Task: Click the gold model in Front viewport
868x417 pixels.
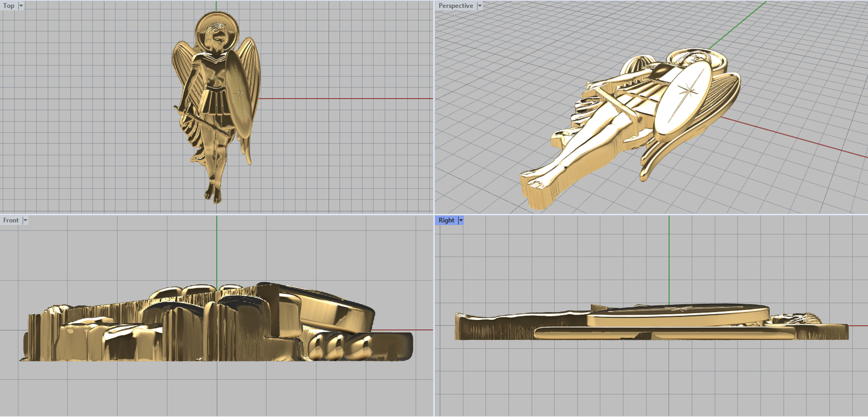Action: click(217, 325)
